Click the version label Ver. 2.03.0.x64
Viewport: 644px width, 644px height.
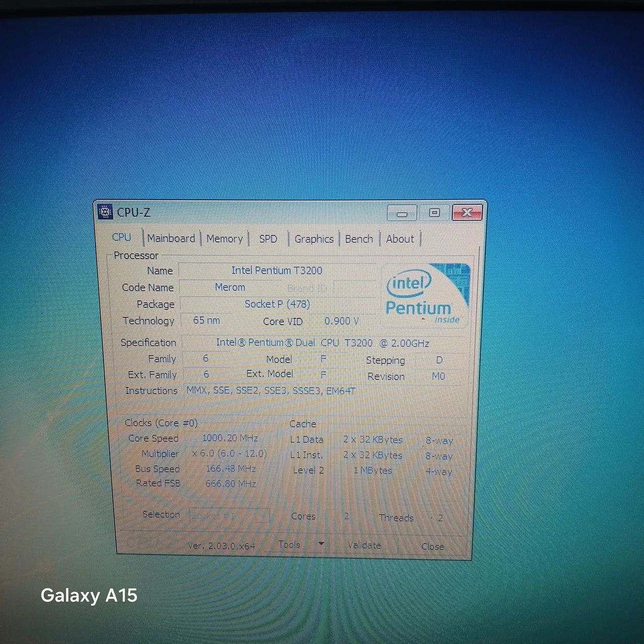tap(221, 545)
